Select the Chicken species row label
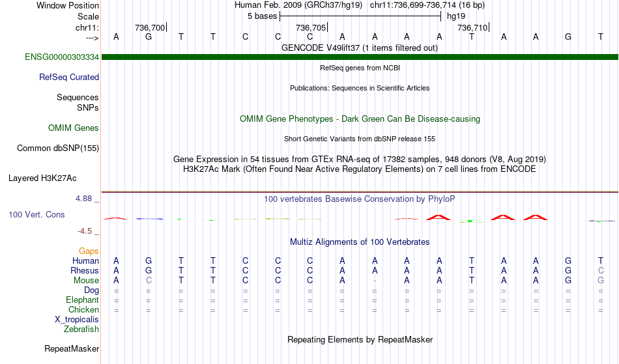Image resolution: width=619 pixels, height=364 pixels. coord(83,309)
